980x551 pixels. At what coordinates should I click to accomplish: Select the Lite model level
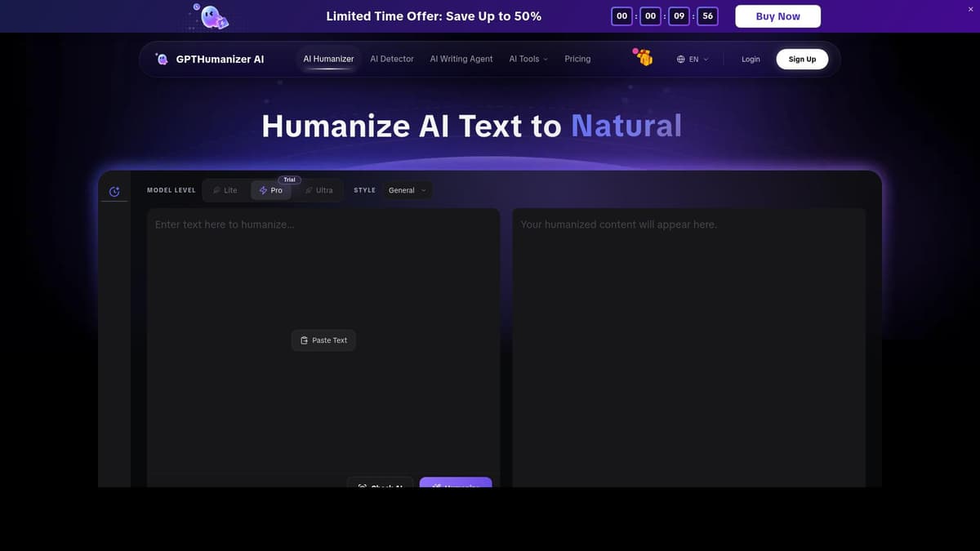pos(225,189)
